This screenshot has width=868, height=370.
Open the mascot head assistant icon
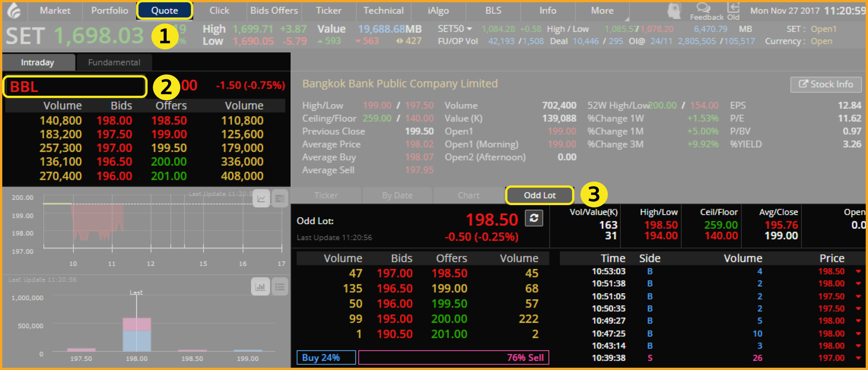click(674, 11)
